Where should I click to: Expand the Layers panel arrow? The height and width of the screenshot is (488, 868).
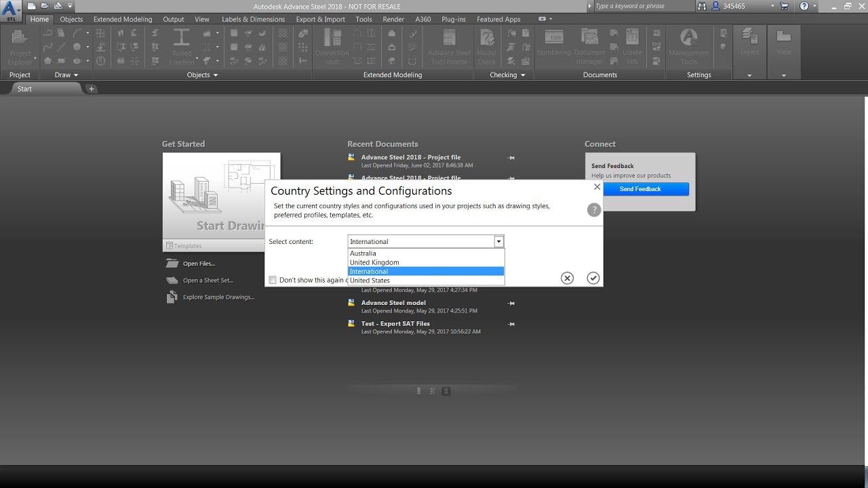click(x=749, y=75)
